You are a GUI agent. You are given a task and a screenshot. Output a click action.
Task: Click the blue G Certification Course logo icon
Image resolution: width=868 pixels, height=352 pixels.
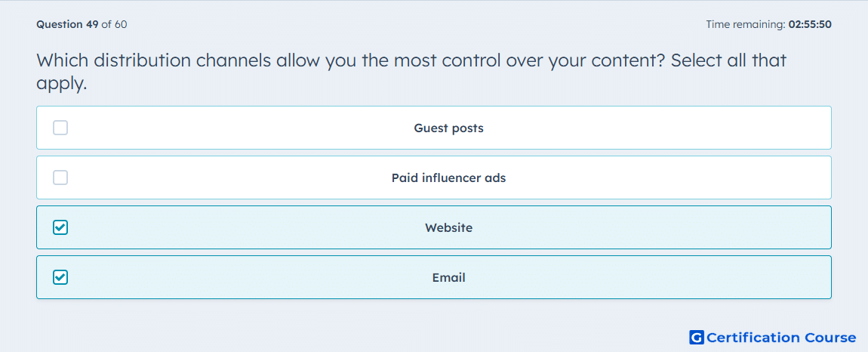pos(697,338)
